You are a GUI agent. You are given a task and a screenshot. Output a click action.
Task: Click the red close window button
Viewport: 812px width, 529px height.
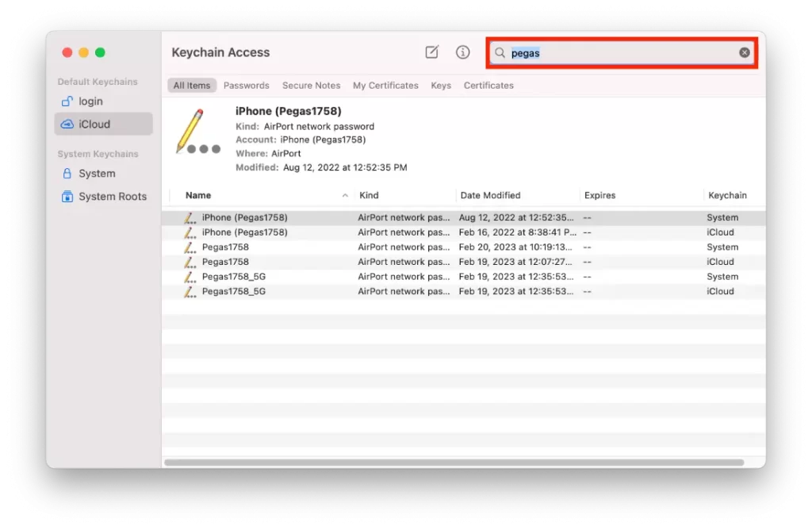click(67, 52)
